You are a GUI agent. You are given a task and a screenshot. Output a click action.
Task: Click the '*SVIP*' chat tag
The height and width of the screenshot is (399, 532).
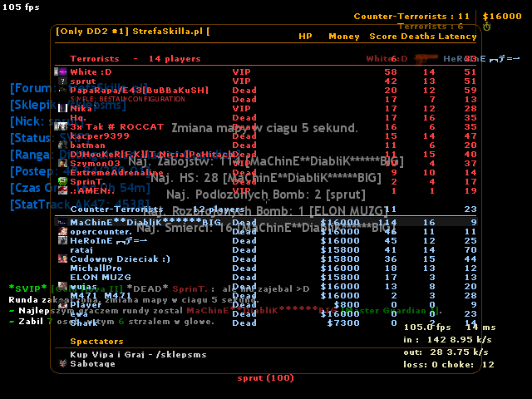(x=27, y=288)
